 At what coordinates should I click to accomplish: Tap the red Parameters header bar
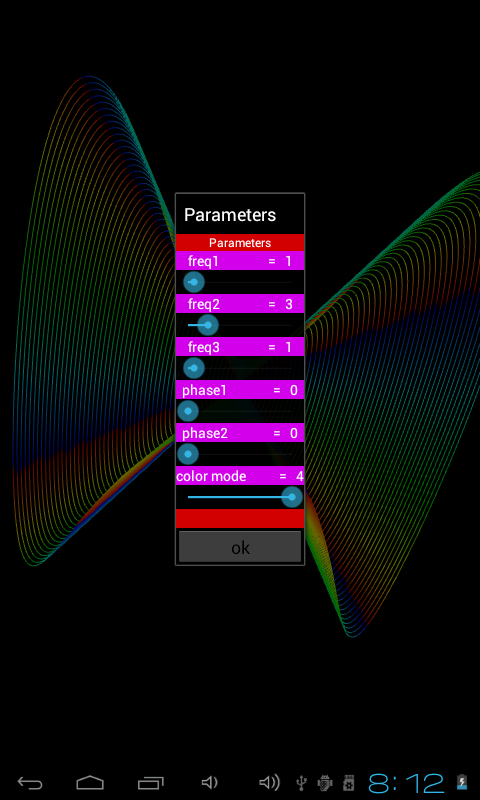[x=240, y=243]
